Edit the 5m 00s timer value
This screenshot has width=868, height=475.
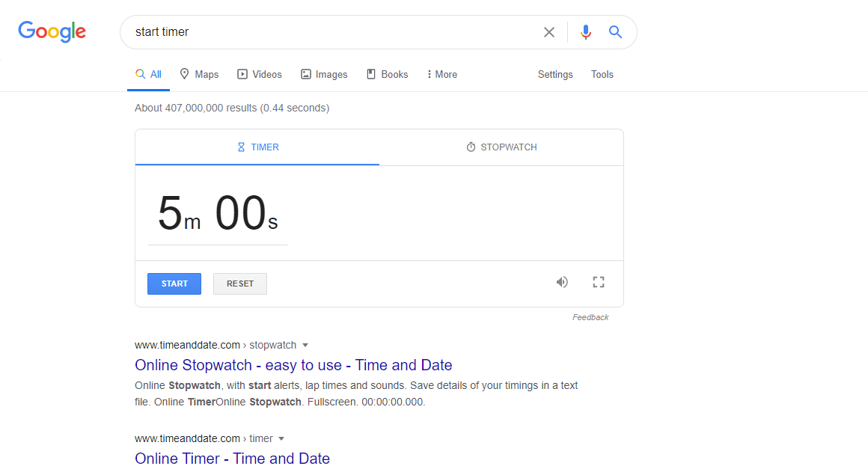[217, 214]
